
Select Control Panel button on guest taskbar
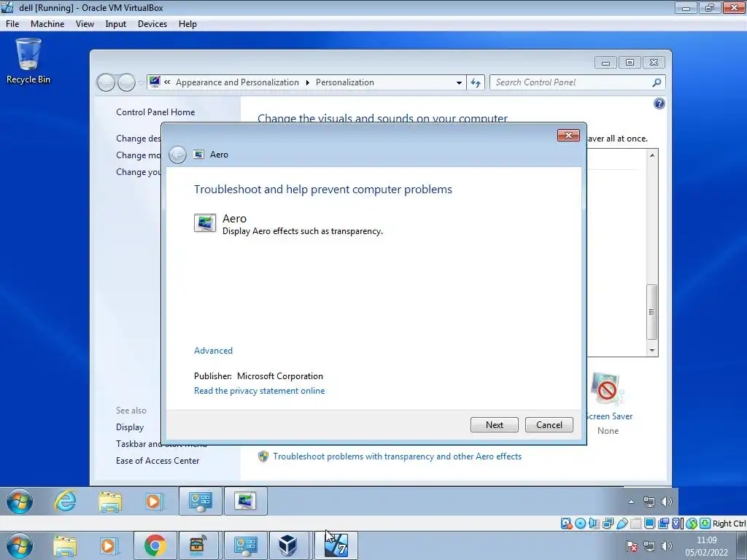[201, 501]
